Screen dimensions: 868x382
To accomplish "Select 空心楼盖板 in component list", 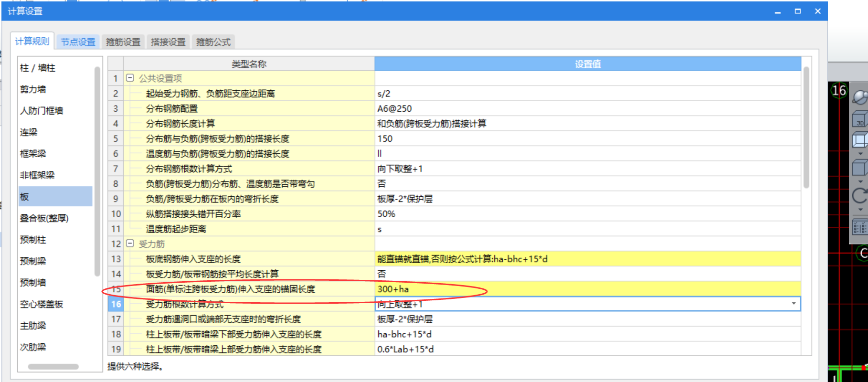I will coord(55,304).
